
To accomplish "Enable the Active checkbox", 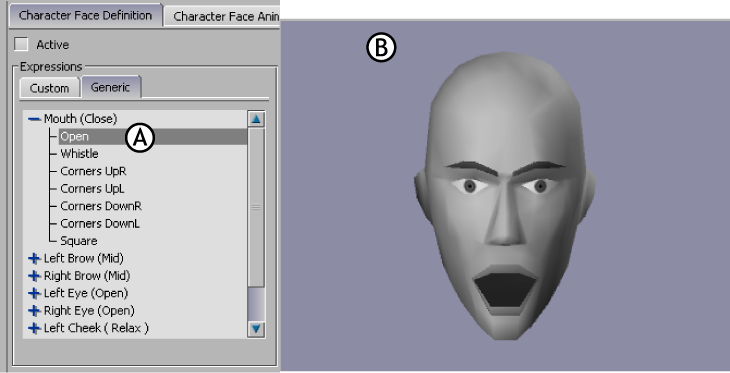I will [x=21, y=44].
